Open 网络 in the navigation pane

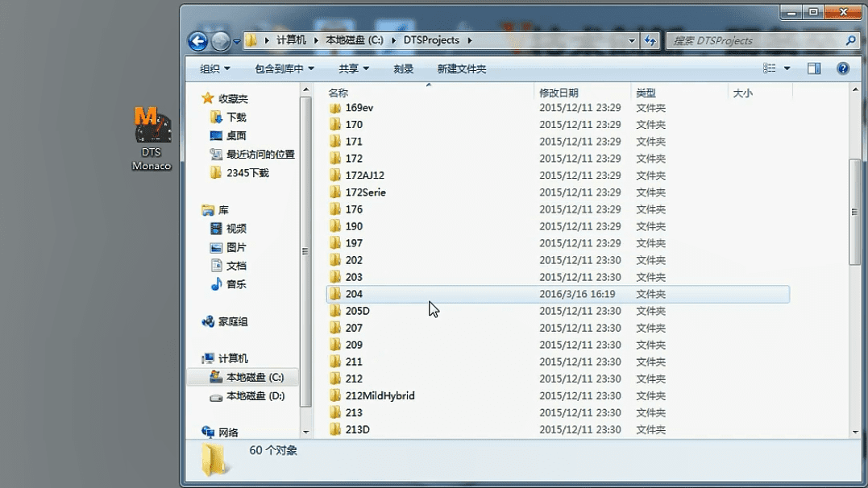pos(229,432)
